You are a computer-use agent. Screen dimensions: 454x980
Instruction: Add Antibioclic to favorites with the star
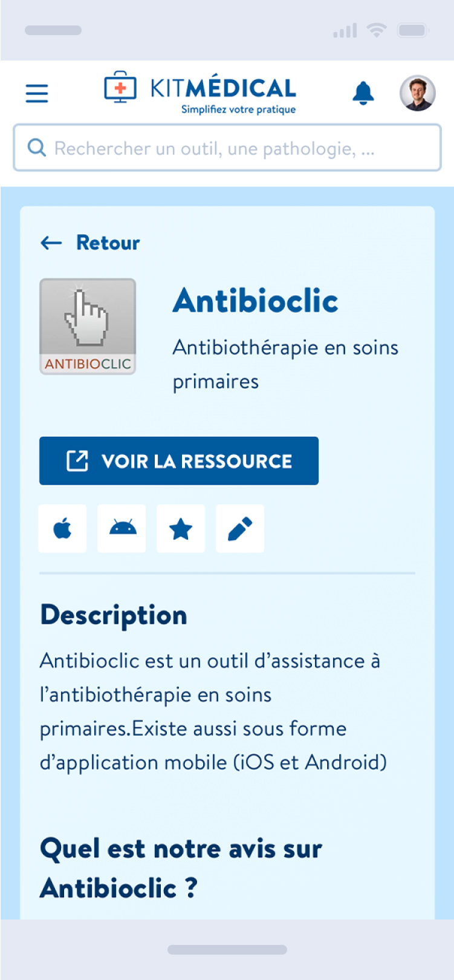click(x=181, y=529)
